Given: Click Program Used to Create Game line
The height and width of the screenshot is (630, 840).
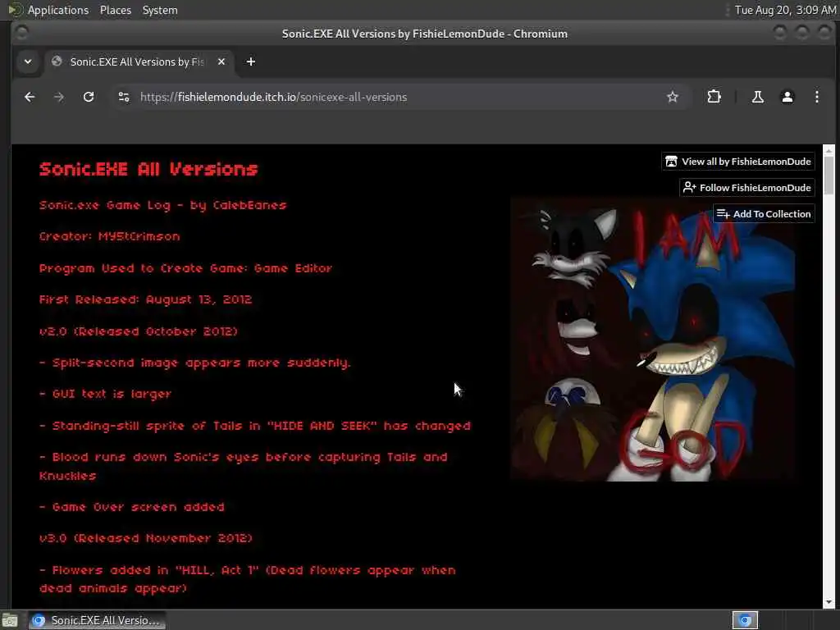Looking at the screenshot, I should (x=185, y=268).
